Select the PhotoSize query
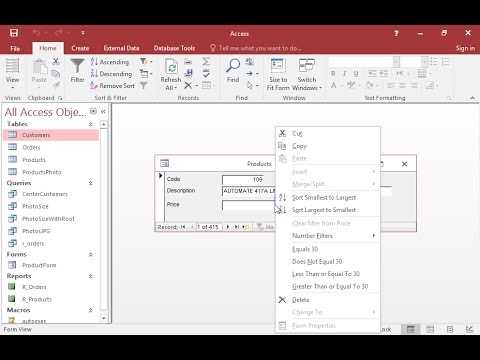Image resolution: width=480 pixels, height=360 pixels. pyautogui.click(x=51, y=206)
